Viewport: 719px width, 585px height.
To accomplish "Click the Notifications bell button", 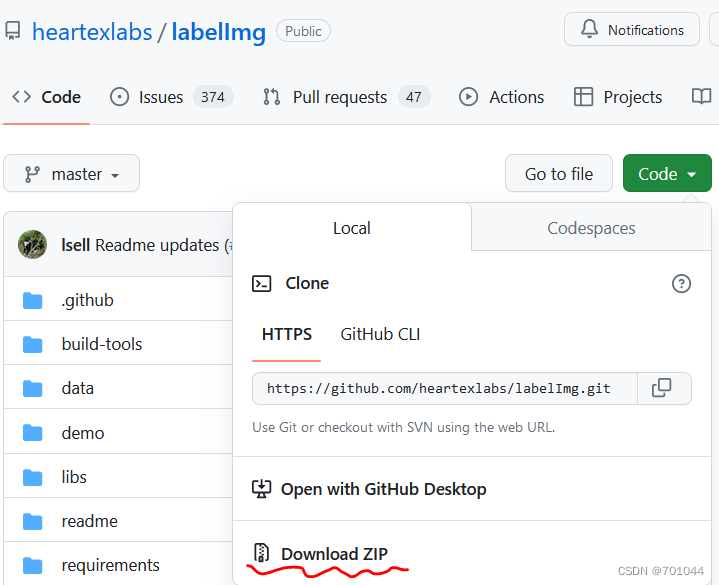I will [x=631, y=29].
